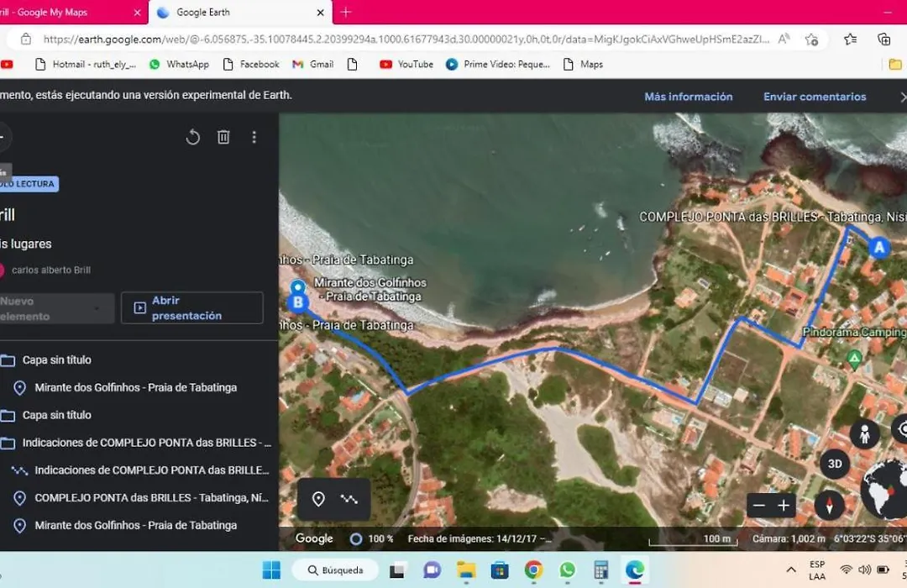Open Gmail bookmark
This screenshot has width=907, height=588.
[313, 64]
